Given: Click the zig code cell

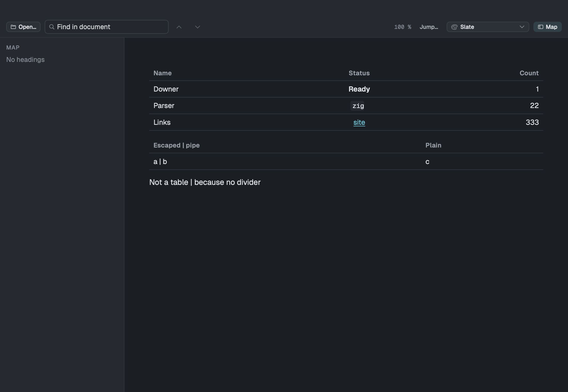Looking at the screenshot, I should coord(358,106).
